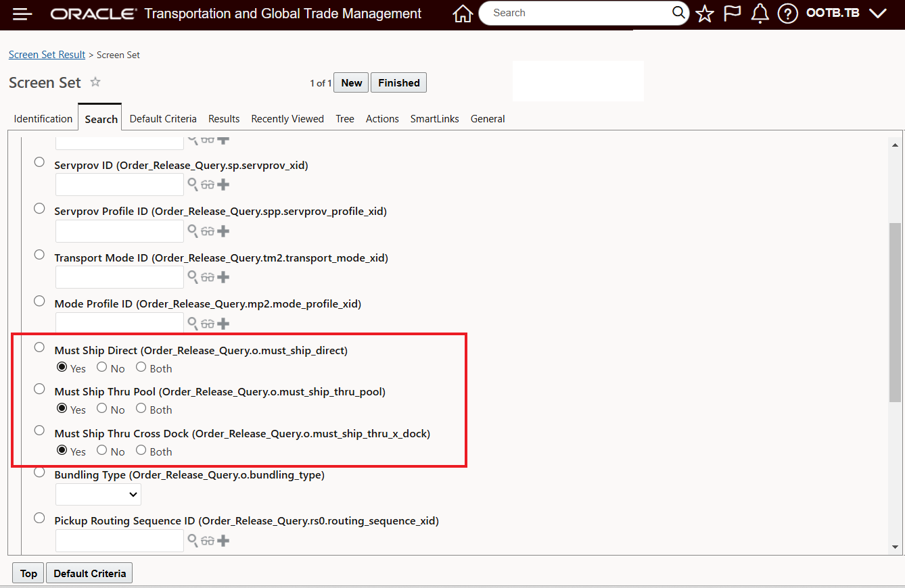Open the SmartLinks tab
The height and width of the screenshot is (588, 905).
click(x=435, y=118)
